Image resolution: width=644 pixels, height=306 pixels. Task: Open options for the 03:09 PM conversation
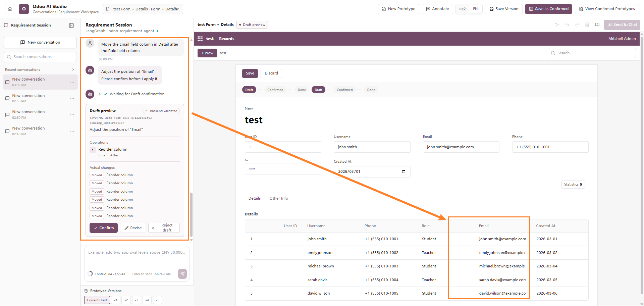pos(72,82)
